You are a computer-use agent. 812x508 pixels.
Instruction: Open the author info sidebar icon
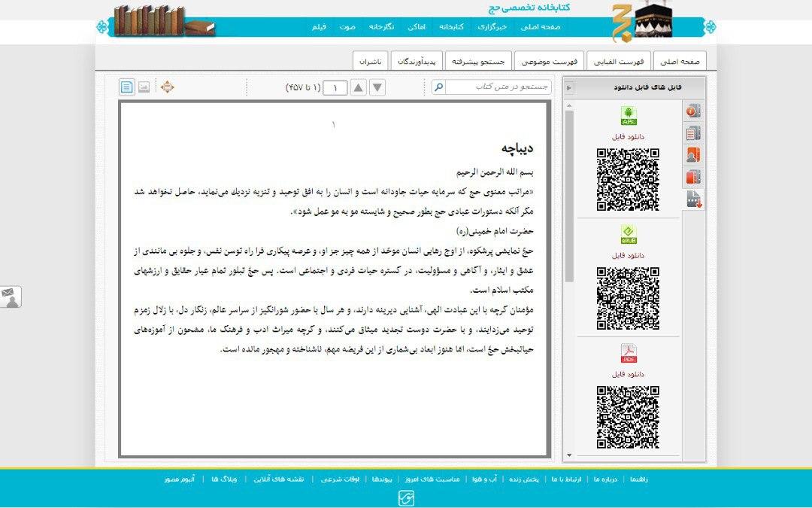tap(693, 155)
